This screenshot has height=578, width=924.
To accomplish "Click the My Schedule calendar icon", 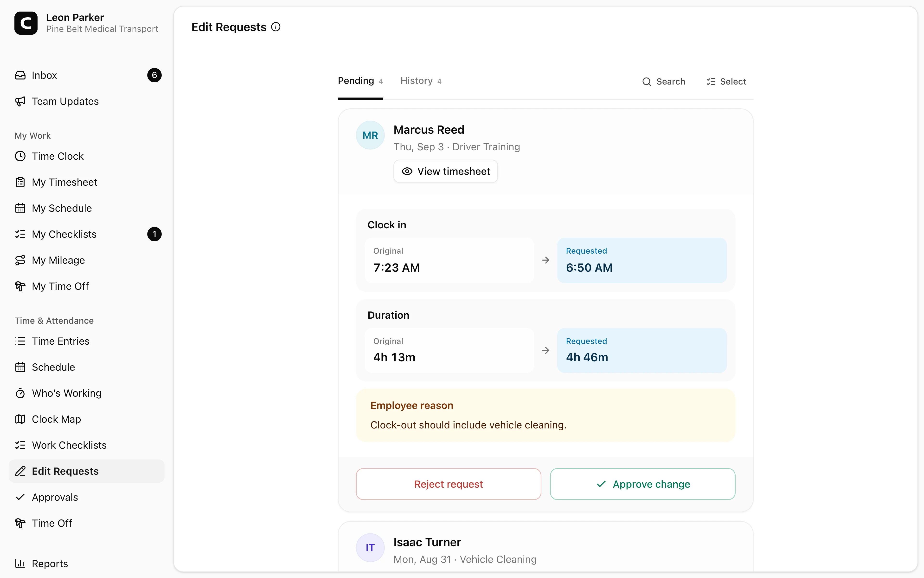I will [x=20, y=208].
